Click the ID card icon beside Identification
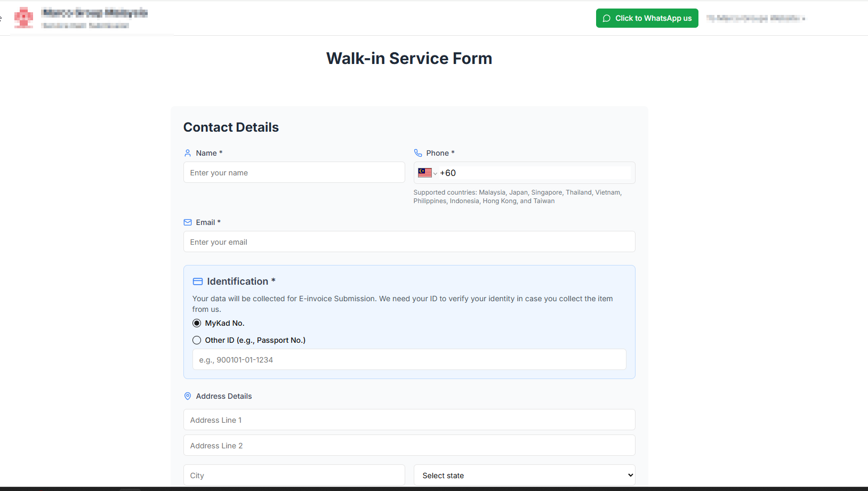This screenshot has height=491, width=868. tap(198, 281)
